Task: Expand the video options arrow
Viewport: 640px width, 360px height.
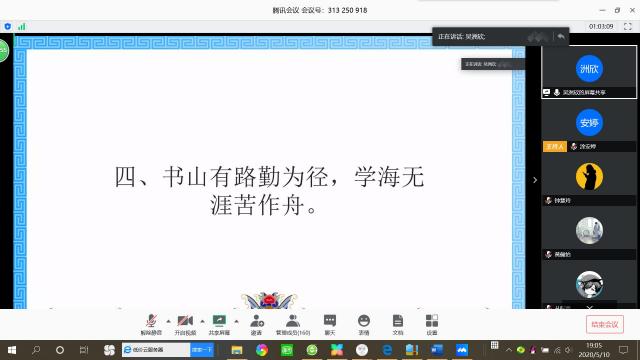Action: 202,321
